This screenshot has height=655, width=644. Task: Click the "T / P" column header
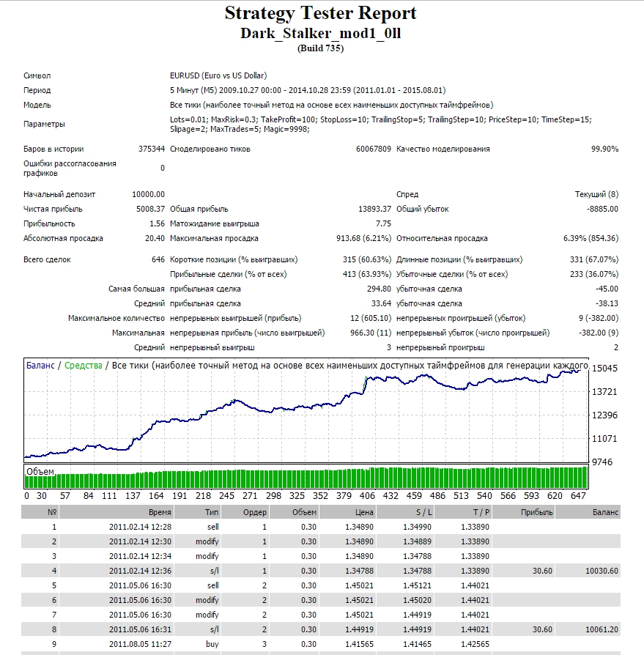click(x=463, y=512)
